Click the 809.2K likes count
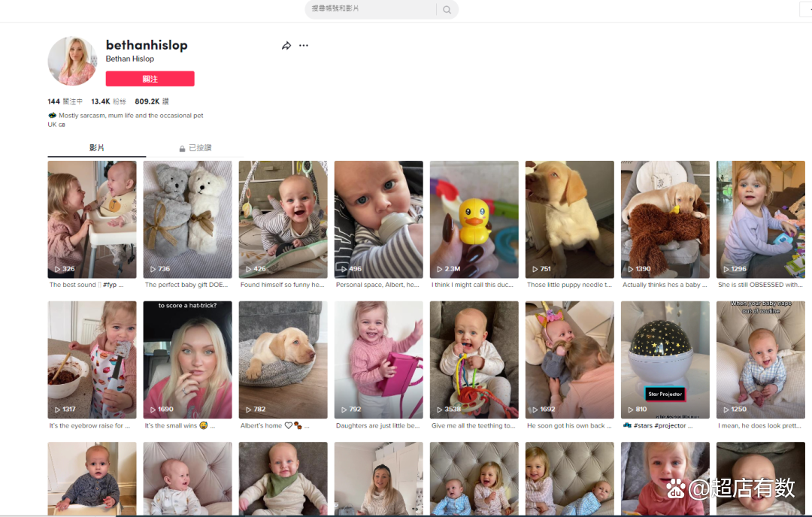The image size is (812, 517). [x=152, y=101]
